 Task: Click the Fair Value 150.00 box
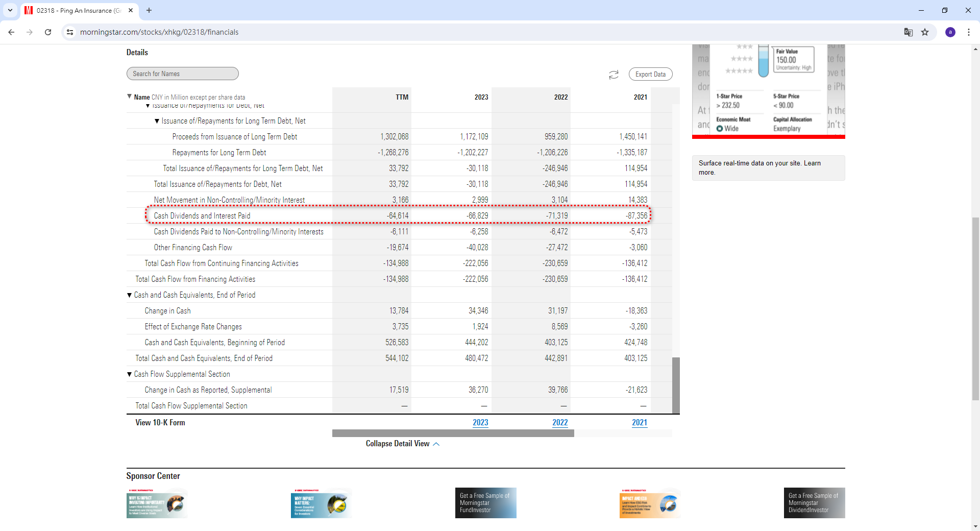pos(793,60)
